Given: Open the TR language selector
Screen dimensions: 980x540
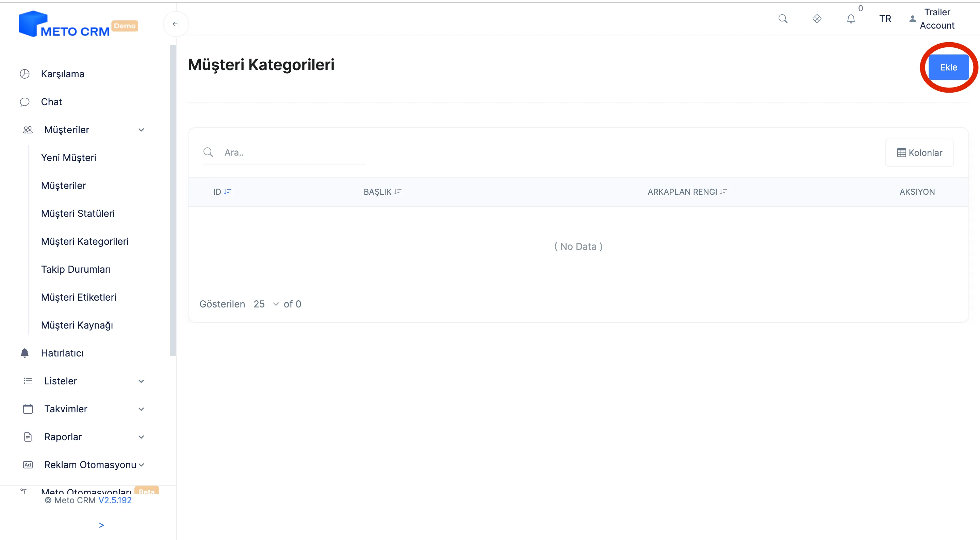Looking at the screenshot, I should tap(885, 19).
